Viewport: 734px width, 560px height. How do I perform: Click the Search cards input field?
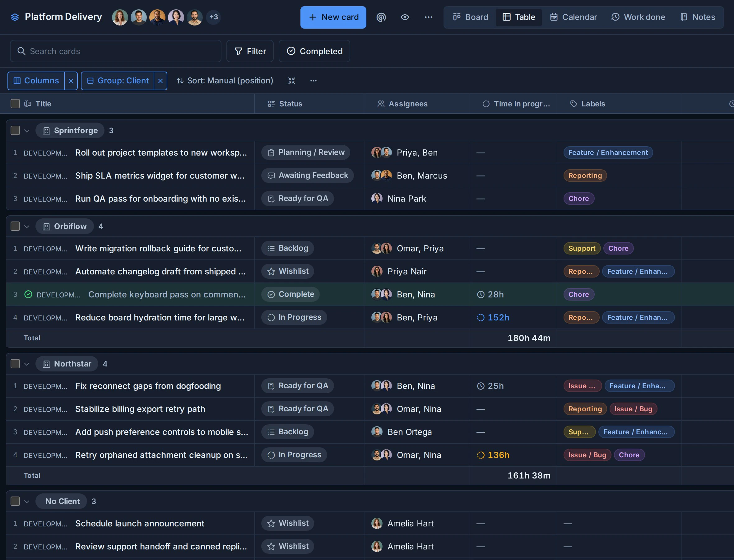tap(116, 51)
